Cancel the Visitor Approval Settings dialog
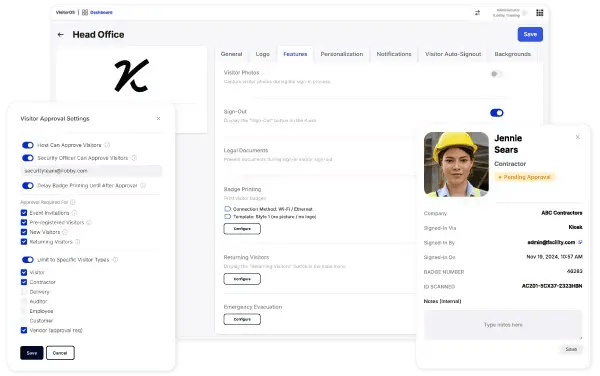This screenshot has width=600, height=376. tap(60, 353)
